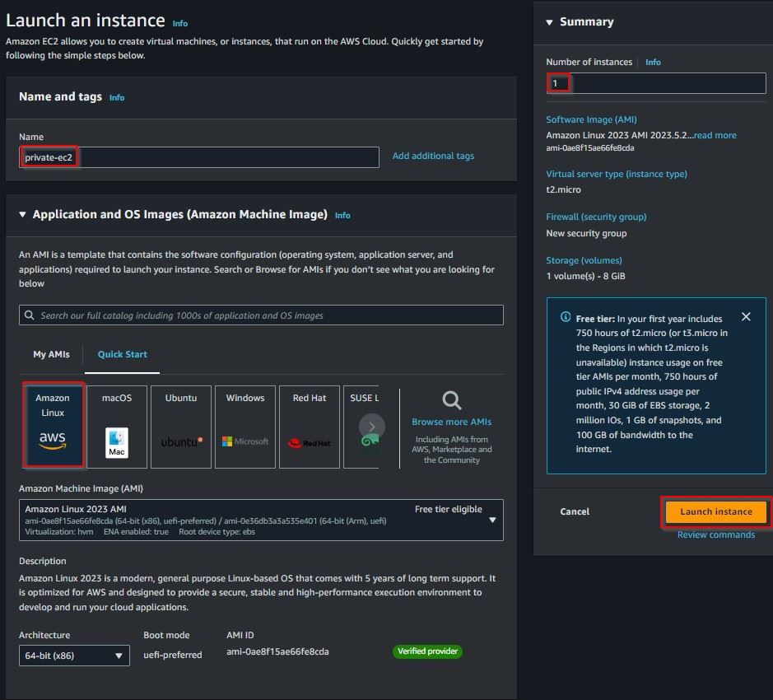Viewport: 773px width, 700px height.
Task: Select the SUSE Linux AMI tile
Action: point(361,427)
